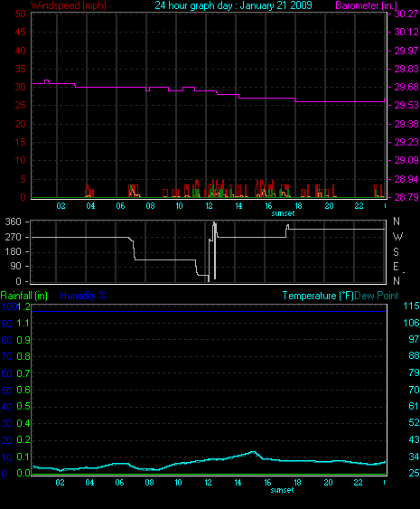Click the sunset marker under the top graph
The image size is (420, 509).
click(x=283, y=213)
